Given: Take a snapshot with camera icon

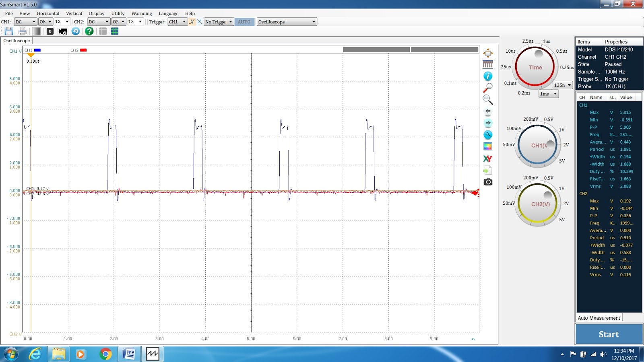Looking at the screenshot, I should 488,182.
